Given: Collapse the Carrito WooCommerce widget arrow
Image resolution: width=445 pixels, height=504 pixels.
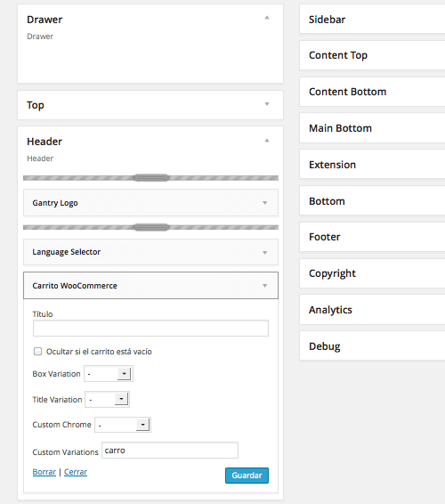Looking at the screenshot, I should pos(264,286).
